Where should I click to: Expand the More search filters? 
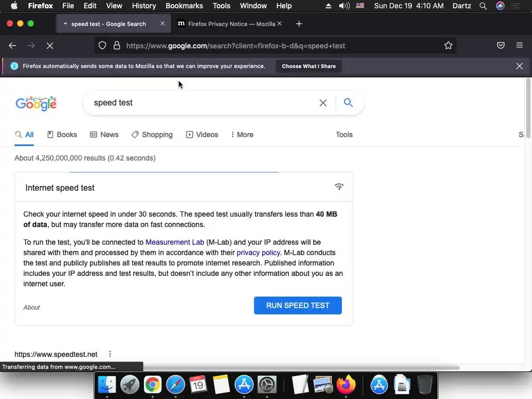pos(242,135)
